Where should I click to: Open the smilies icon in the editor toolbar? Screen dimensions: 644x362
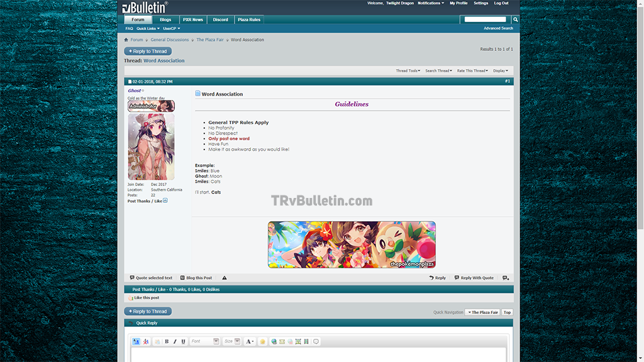pyautogui.click(x=263, y=341)
